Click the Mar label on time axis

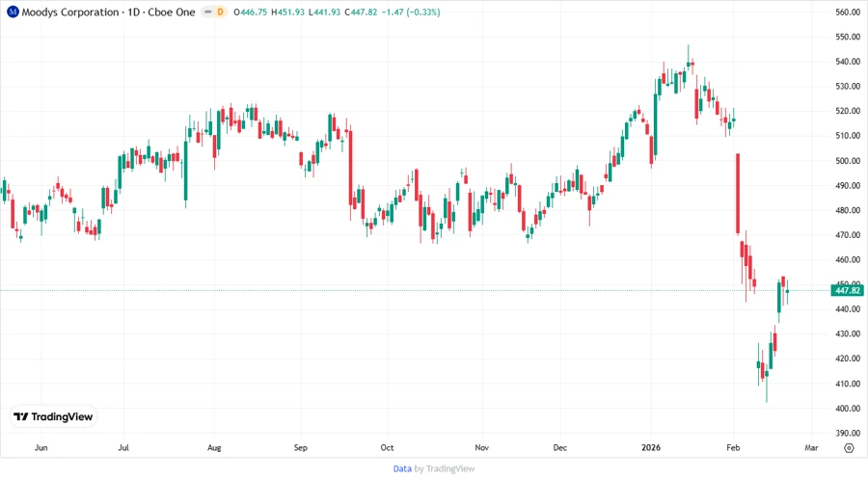(x=811, y=447)
